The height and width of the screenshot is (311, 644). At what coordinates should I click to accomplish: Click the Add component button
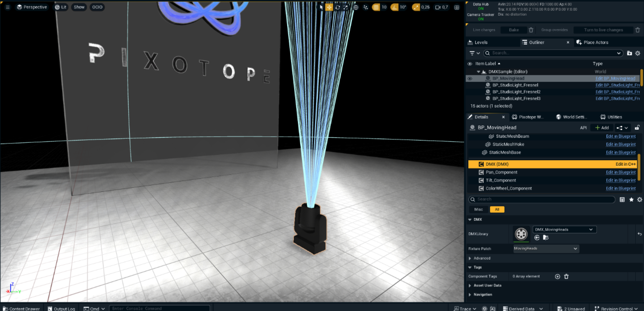[x=602, y=128]
